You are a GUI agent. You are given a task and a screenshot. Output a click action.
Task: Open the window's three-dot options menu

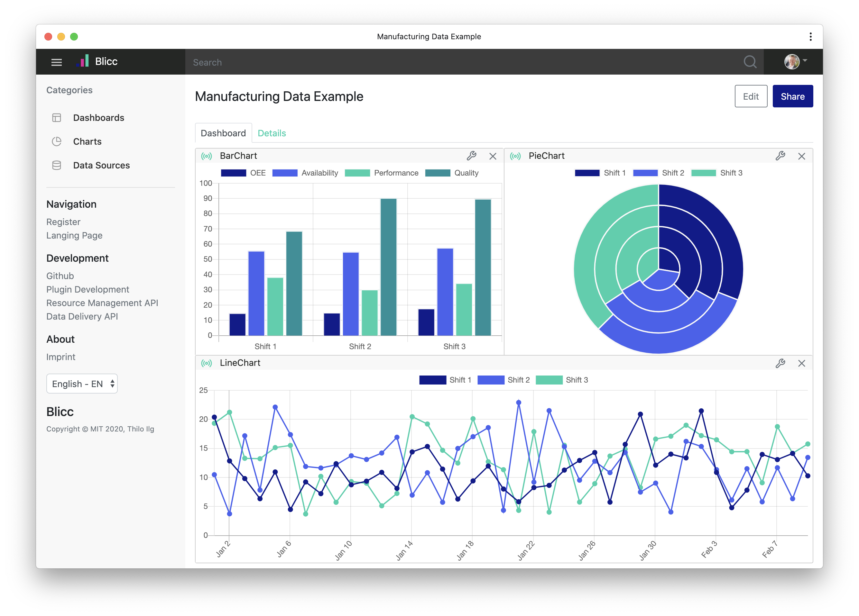coord(810,37)
